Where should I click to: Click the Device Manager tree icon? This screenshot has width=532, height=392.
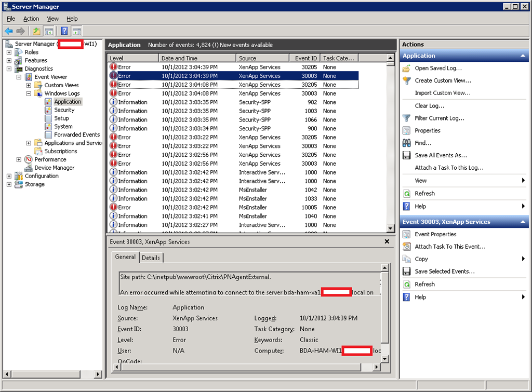(29, 168)
